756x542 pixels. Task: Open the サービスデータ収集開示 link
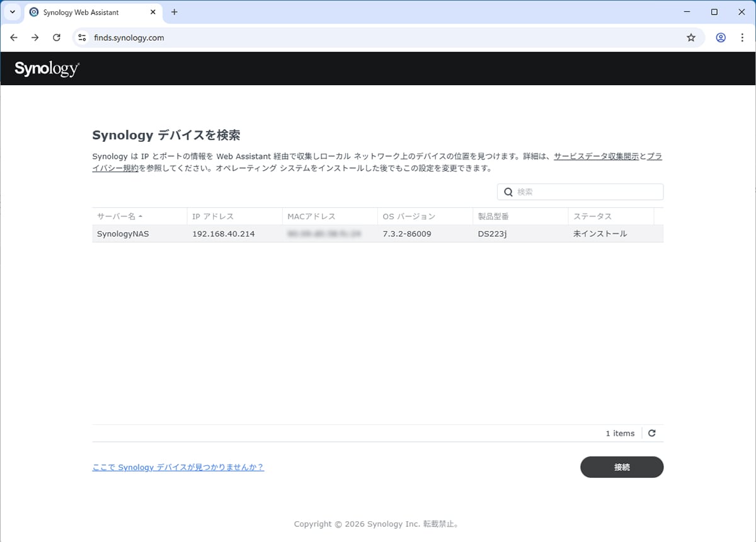pyautogui.click(x=596, y=156)
